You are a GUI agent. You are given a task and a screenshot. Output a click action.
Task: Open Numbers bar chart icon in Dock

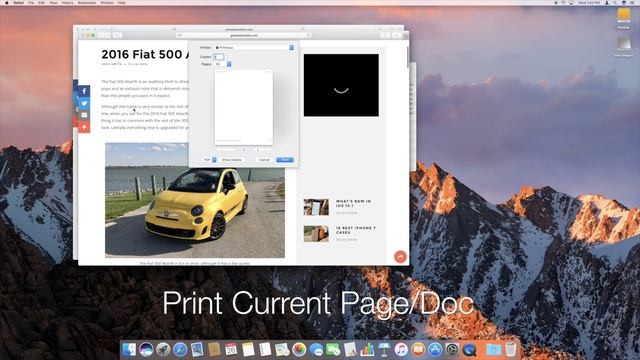(367, 350)
